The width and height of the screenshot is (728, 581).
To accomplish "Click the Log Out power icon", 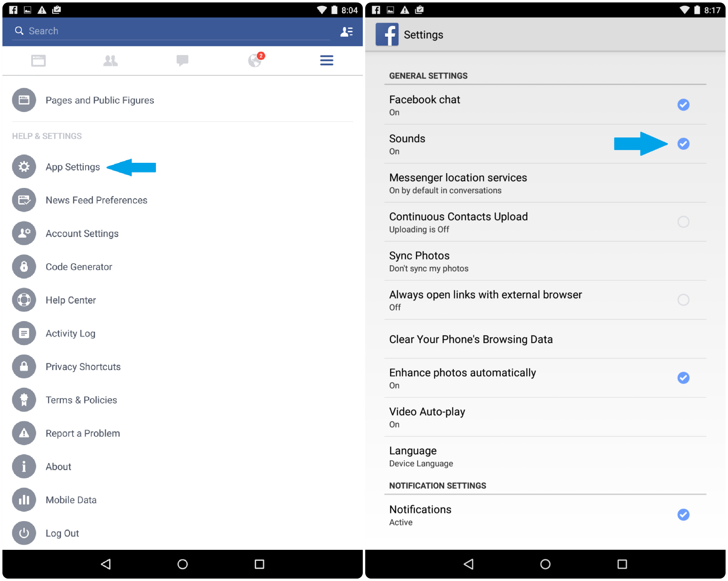I will click(x=24, y=533).
